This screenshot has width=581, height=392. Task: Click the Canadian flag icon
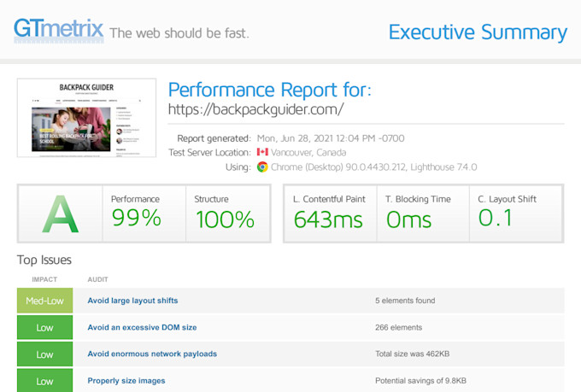(x=262, y=152)
